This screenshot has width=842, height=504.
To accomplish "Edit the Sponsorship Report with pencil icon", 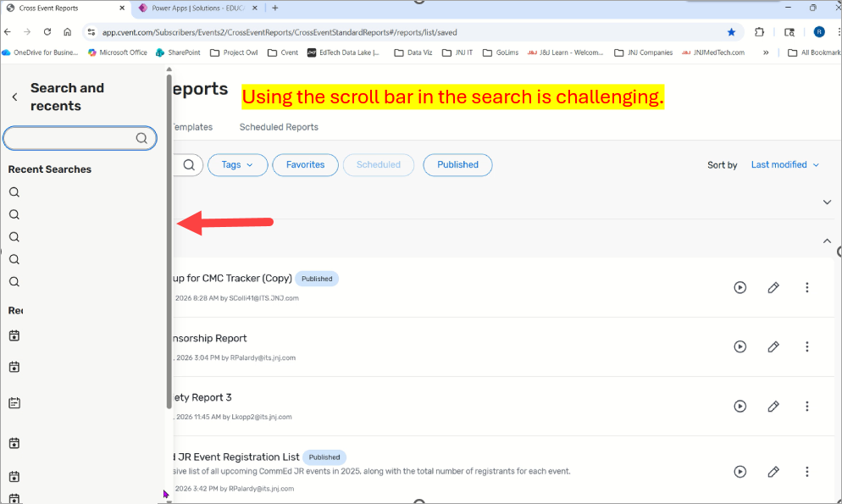I will (773, 346).
